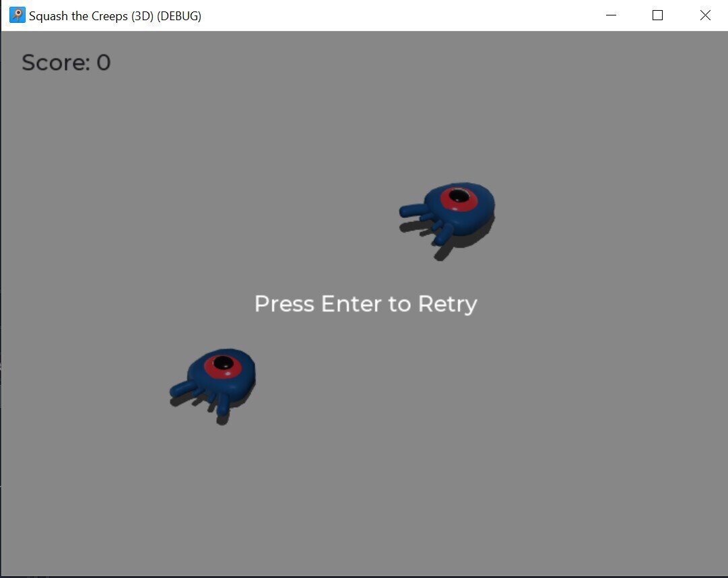Click the Godot app icon in title bar
Viewport: 728px width, 578px height.
[18, 15]
